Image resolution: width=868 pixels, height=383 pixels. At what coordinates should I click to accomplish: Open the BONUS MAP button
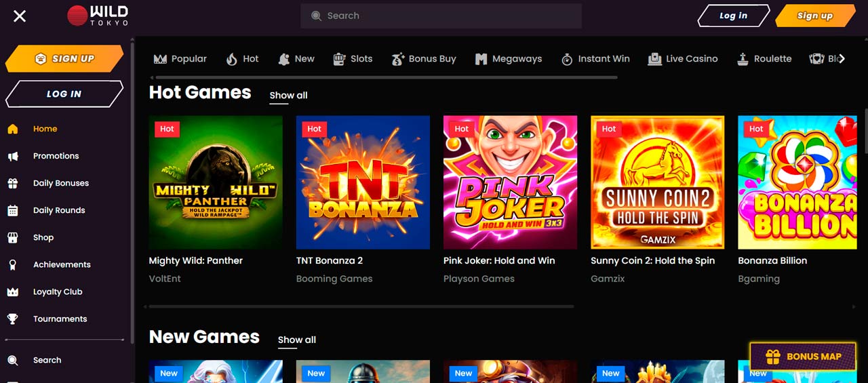(803, 357)
